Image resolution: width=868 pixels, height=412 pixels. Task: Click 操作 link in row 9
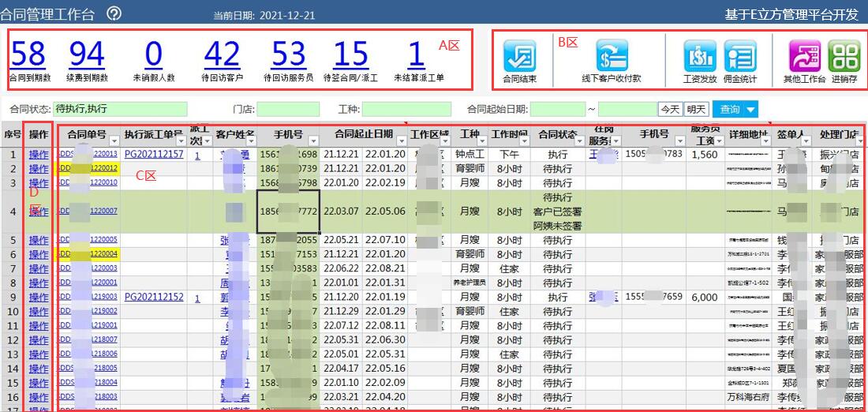(x=38, y=298)
